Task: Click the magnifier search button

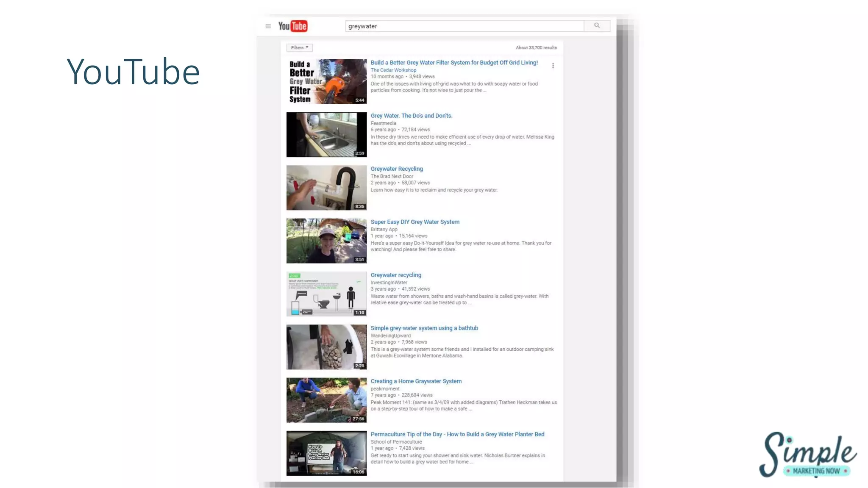Action: tap(597, 26)
